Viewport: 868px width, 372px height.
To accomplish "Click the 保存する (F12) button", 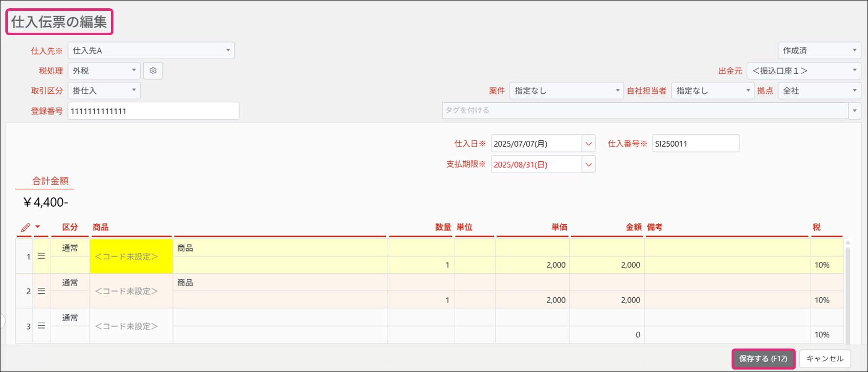I will click(x=763, y=359).
